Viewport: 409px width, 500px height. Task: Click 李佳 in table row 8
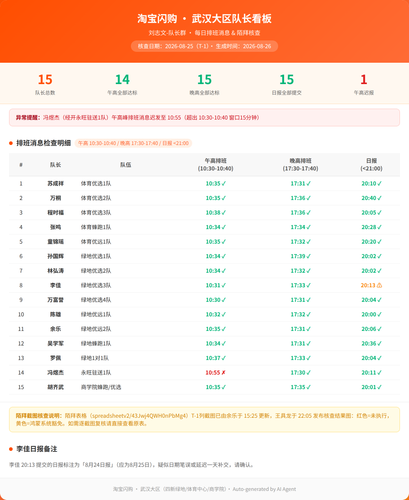coord(55,285)
